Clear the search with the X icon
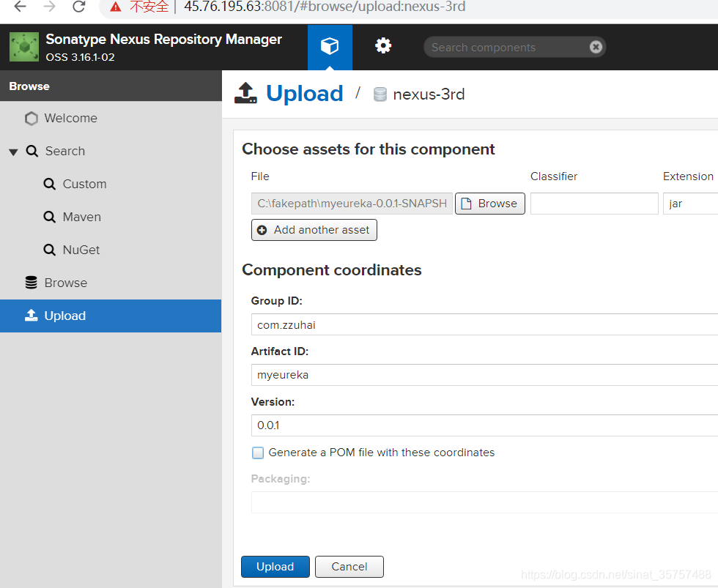 (595, 47)
